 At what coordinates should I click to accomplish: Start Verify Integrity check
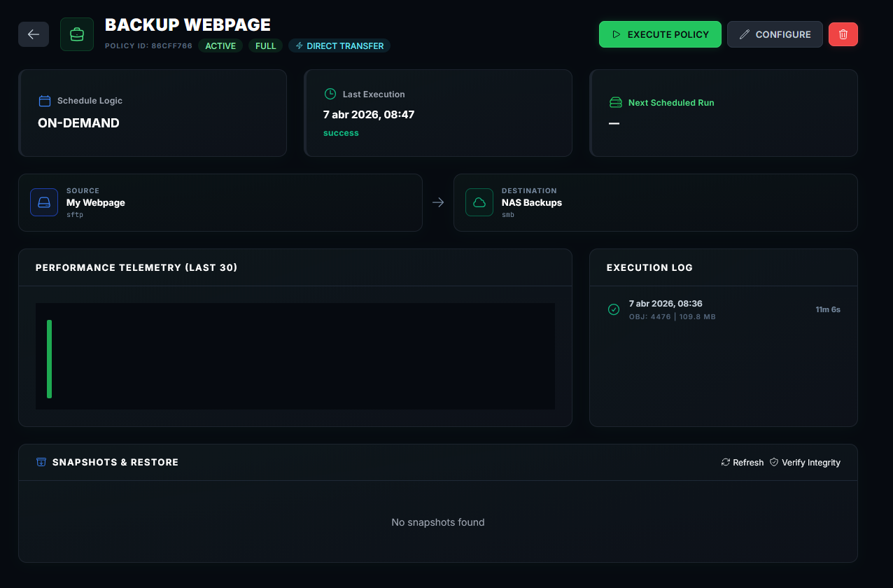click(805, 462)
